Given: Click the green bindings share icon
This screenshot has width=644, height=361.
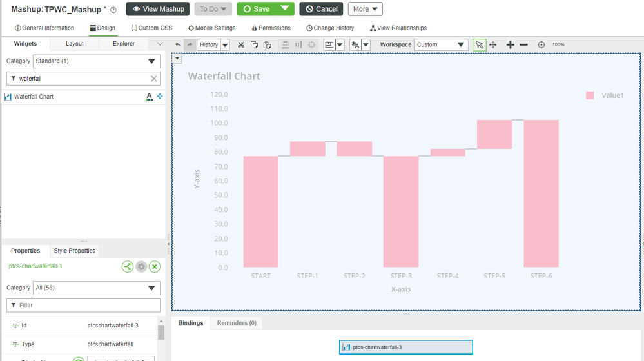Looking at the screenshot, I should pyautogui.click(x=128, y=266).
